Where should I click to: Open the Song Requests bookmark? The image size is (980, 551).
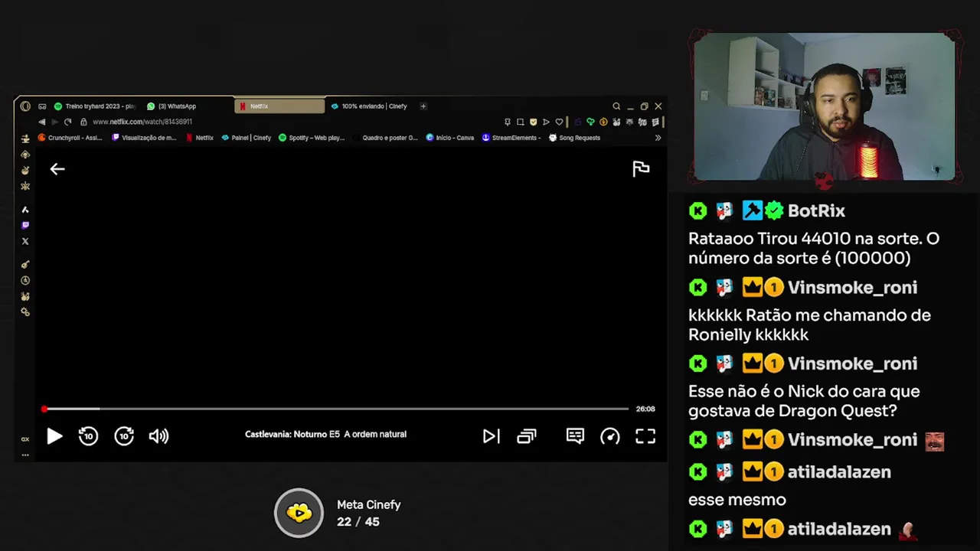click(575, 138)
